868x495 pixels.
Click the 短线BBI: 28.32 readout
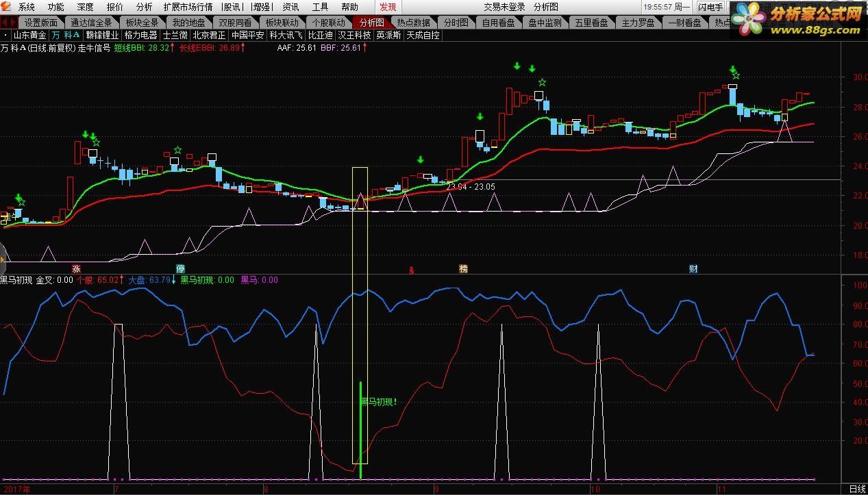142,48
